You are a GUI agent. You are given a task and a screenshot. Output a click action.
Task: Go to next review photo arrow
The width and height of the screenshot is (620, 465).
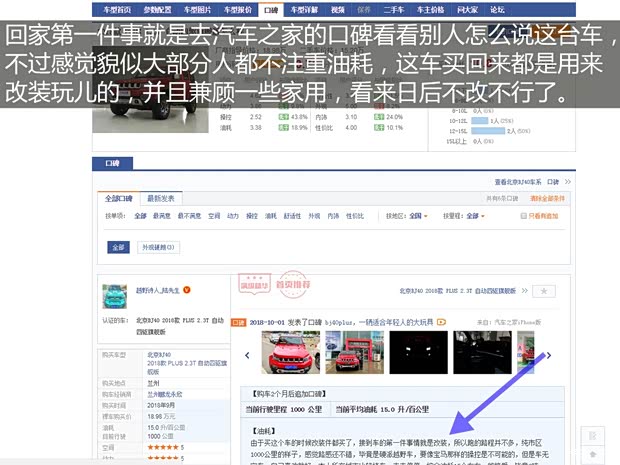tap(549, 355)
